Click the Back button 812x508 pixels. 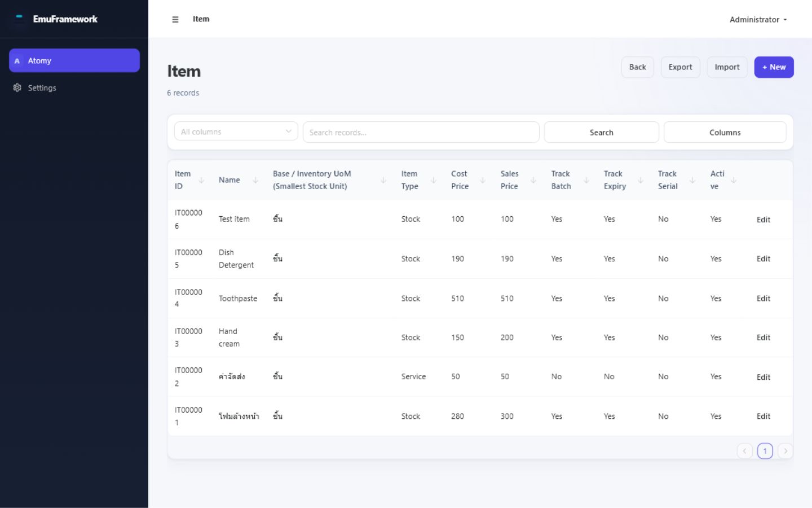tap(638, 67)
